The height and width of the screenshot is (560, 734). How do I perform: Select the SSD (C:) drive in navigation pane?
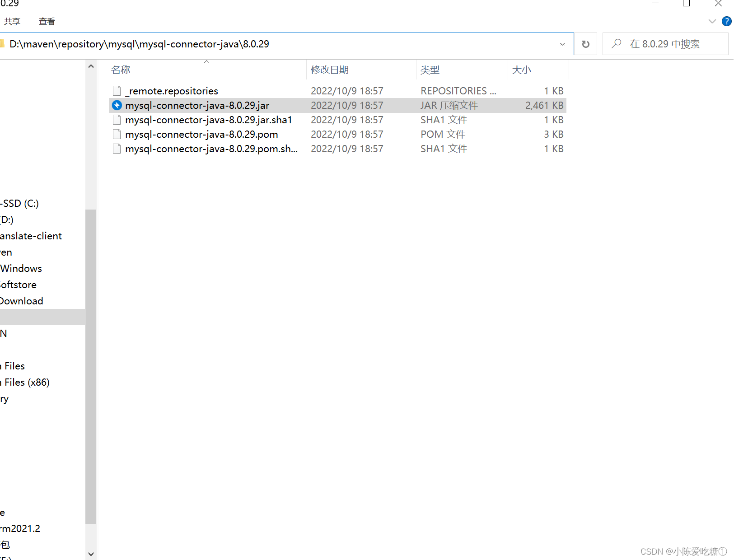pos(19,203)
